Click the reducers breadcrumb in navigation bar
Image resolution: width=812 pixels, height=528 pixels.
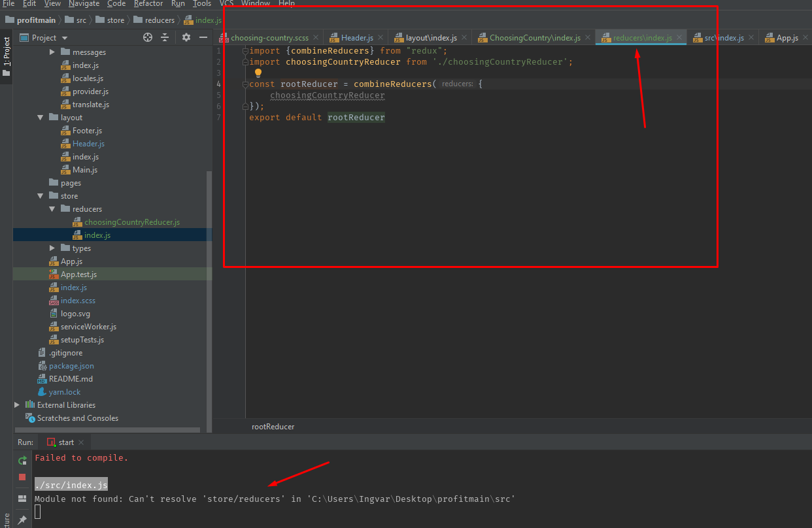point(160,20)
